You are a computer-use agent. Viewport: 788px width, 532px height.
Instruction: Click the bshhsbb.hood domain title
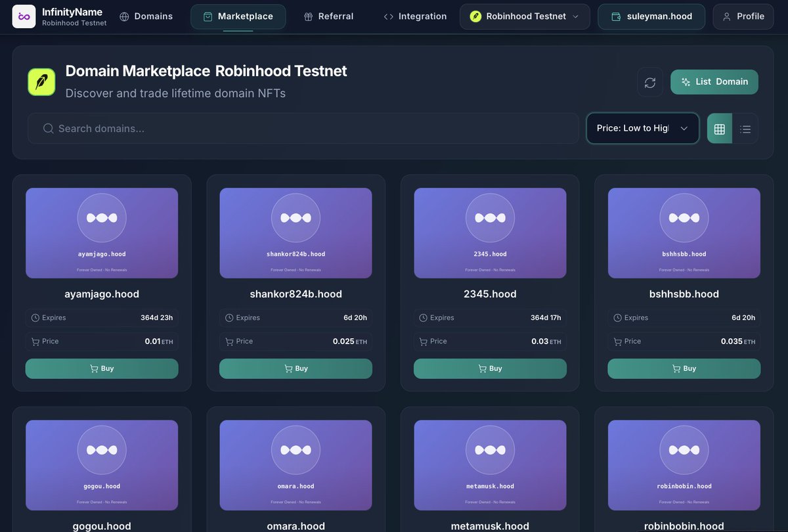click(x=684, y=294)
